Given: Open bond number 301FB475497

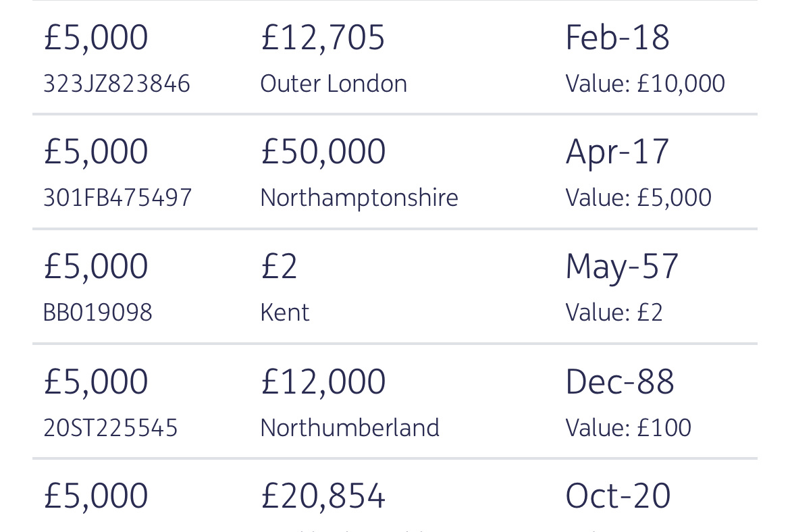Looking at the screenshot, I should (117, 198).
